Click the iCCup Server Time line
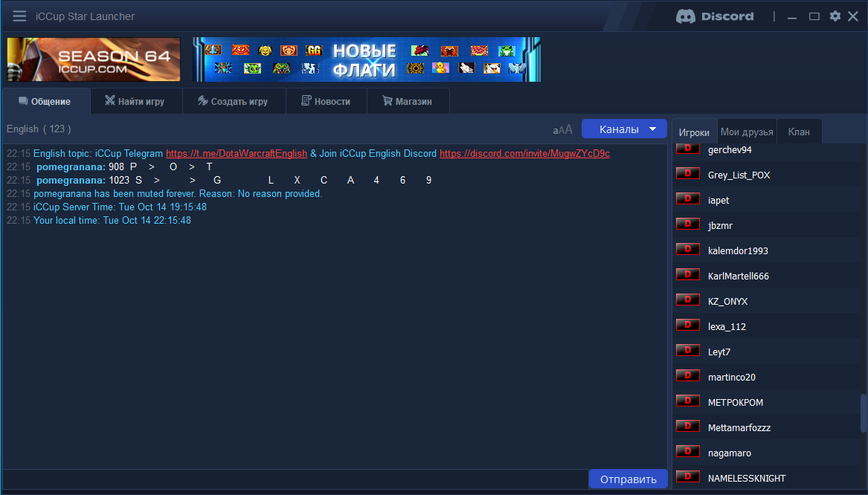Screen dimensions: 868x495 point(120,207)
